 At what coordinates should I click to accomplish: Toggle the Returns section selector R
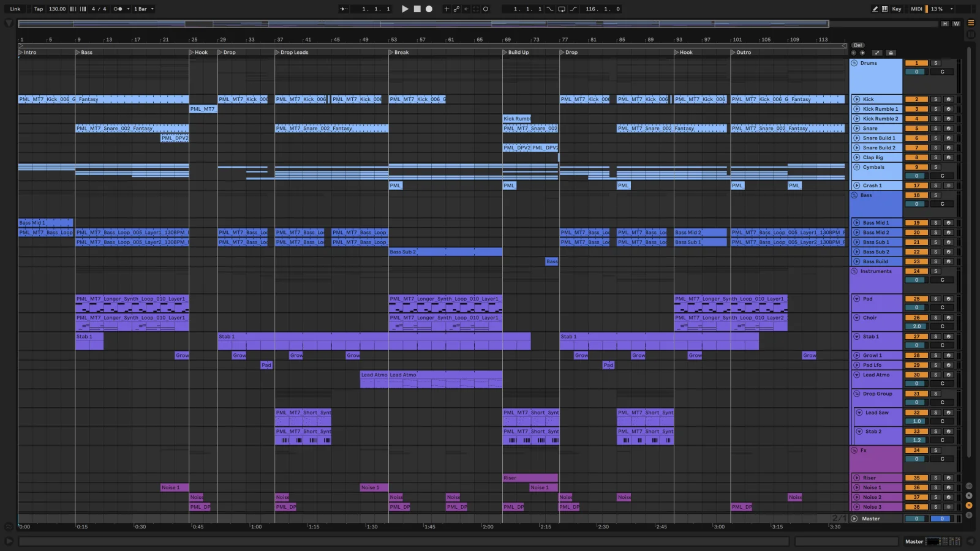point(969,496)
